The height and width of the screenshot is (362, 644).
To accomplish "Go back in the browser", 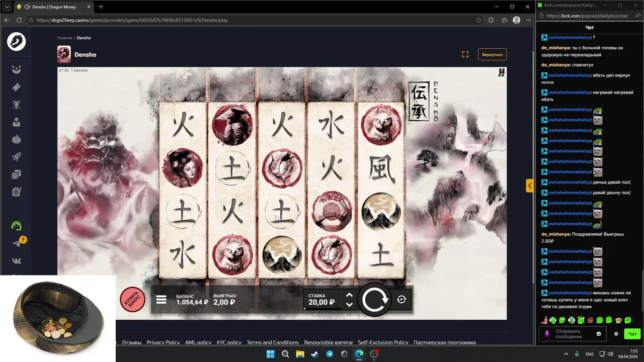I will point(7,20).
